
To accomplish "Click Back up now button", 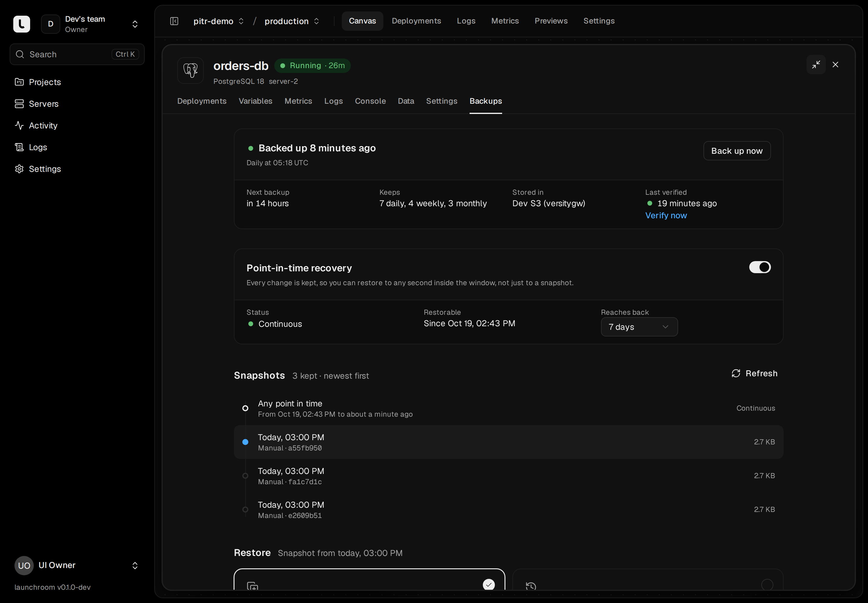I will point(737,151).
